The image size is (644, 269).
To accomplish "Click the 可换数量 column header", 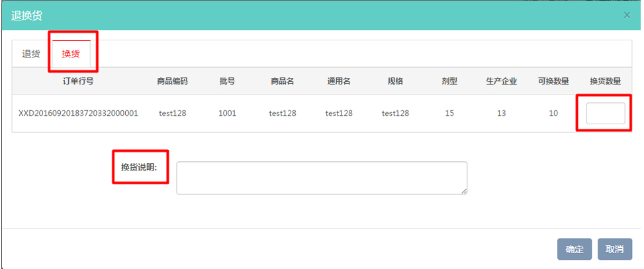I will coord(553,81).
